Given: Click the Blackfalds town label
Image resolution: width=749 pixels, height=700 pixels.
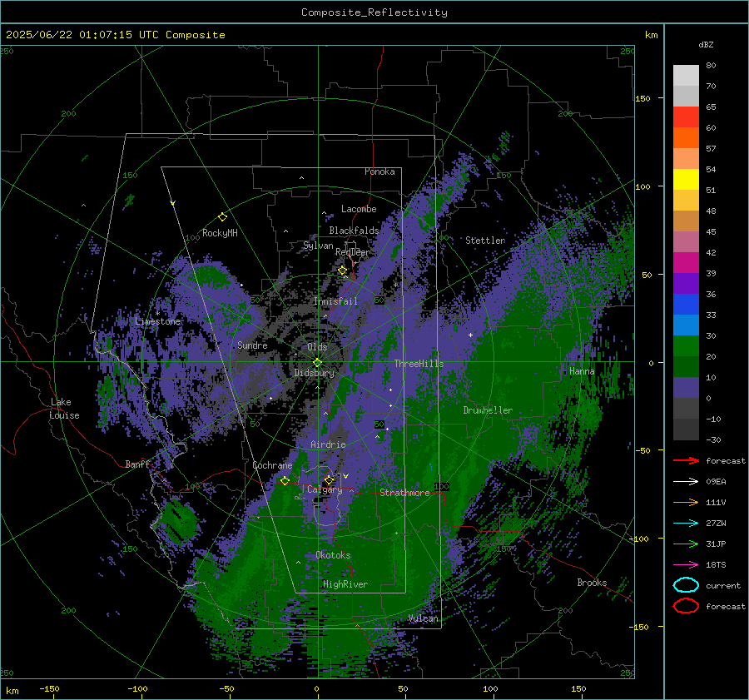Looking at the screenshot, I should pos(354,231).
